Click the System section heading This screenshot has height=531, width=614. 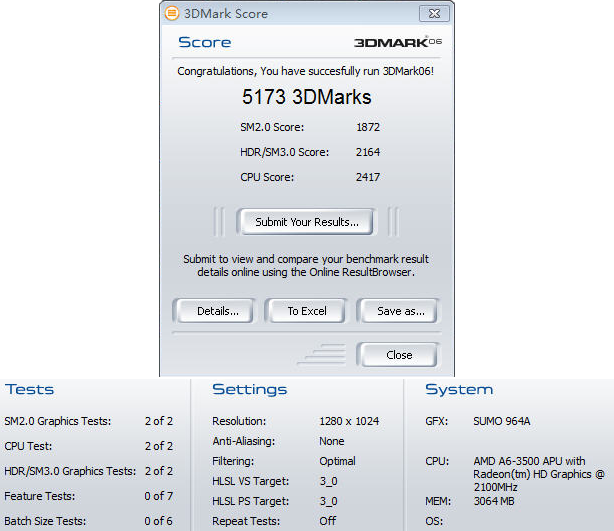459,389
